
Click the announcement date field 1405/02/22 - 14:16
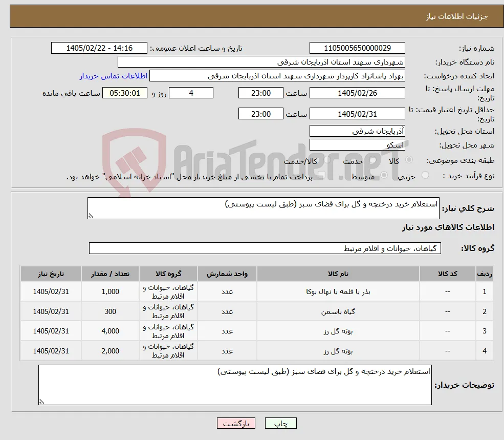[x=99, y=48]
